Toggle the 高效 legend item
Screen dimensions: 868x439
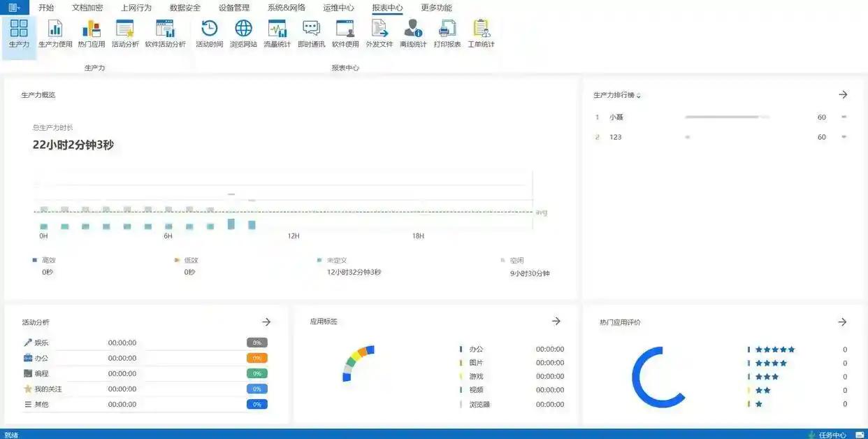tap(44, 260)
